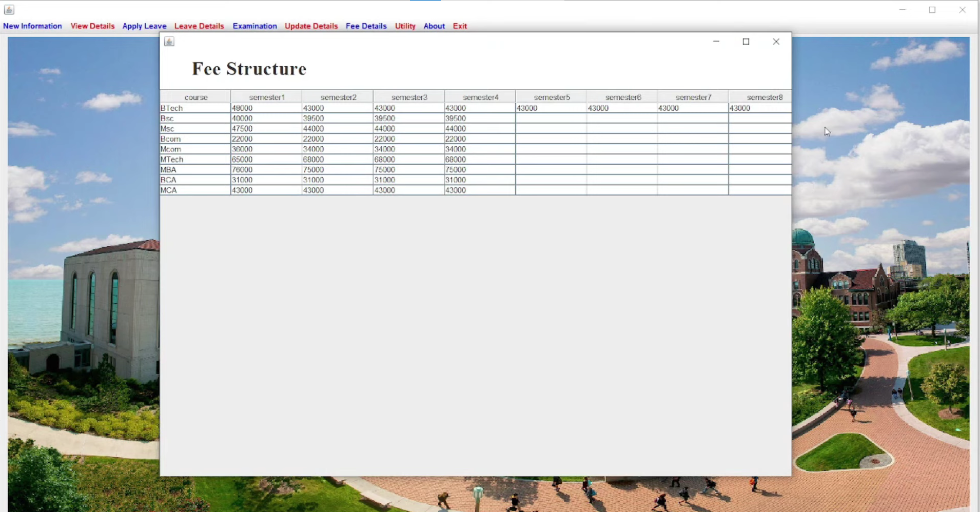The height and width of the screenshot is (512, 980).
Task: Click the semester1 column header
Action: [266, 96]
